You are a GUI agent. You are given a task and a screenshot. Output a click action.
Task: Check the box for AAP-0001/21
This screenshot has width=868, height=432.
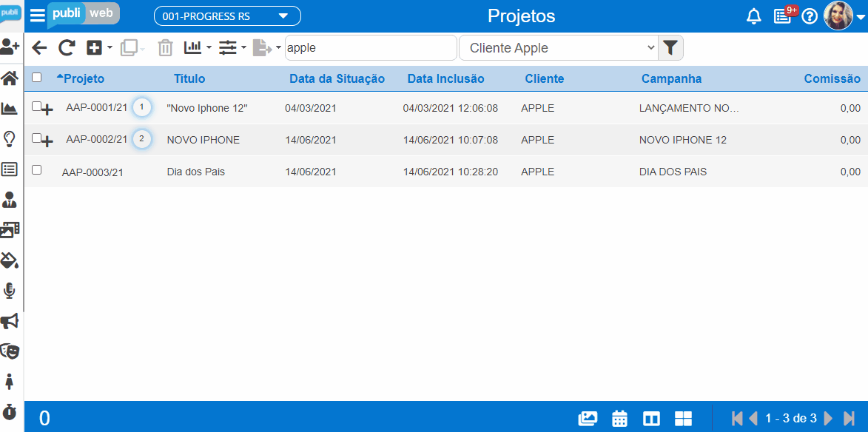click(36, 107)
